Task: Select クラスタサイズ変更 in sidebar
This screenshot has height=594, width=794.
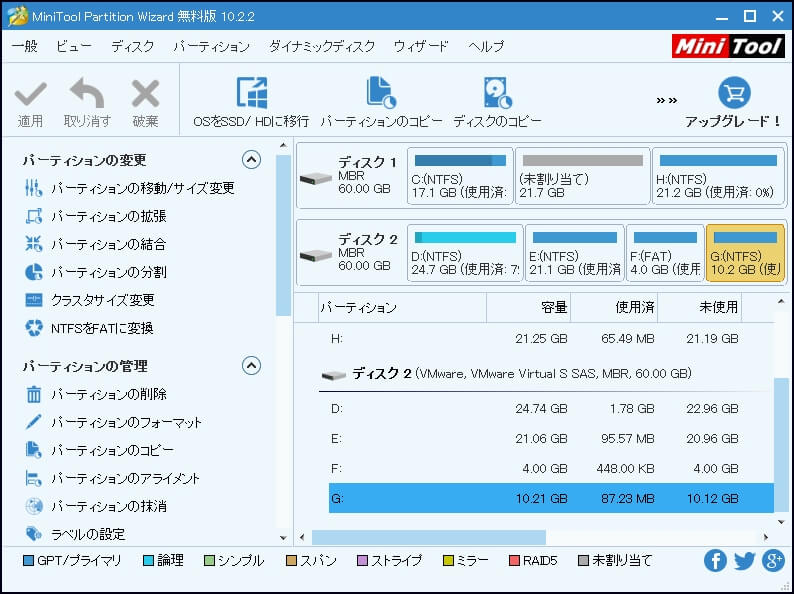Action: 90,300
